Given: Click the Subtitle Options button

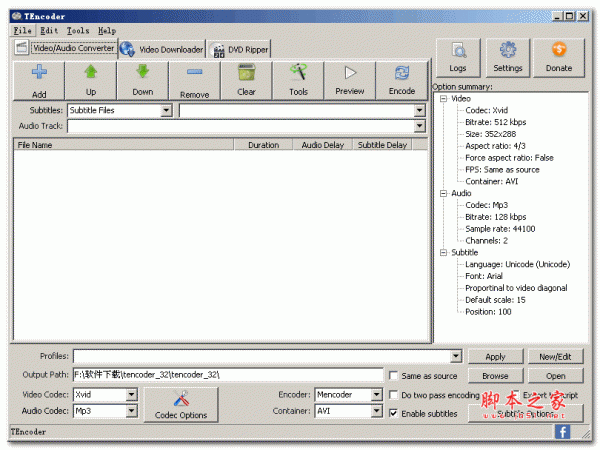Looking at the screenshot, I should click(526, 414).
